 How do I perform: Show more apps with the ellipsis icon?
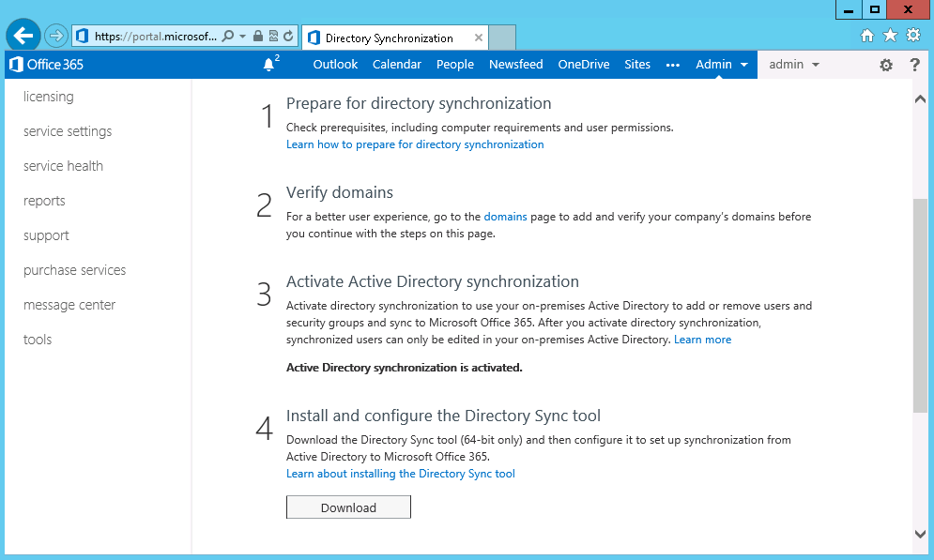[673, 65]
